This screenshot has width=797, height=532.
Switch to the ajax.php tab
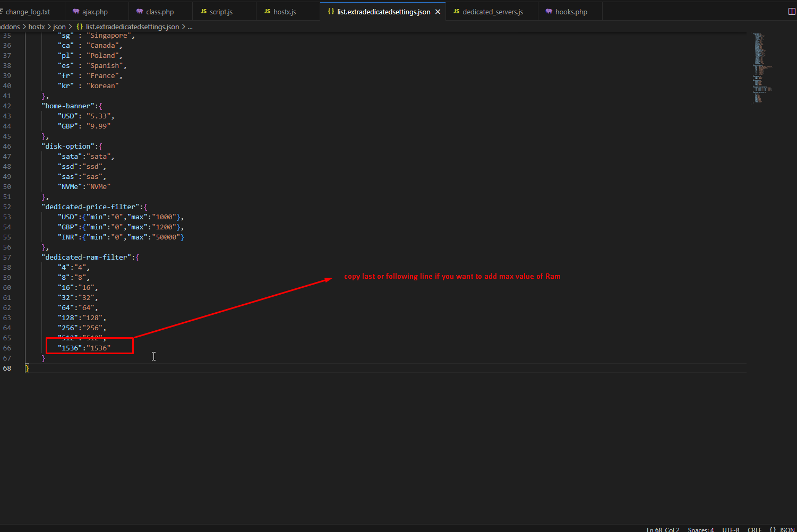pos(95,12)
